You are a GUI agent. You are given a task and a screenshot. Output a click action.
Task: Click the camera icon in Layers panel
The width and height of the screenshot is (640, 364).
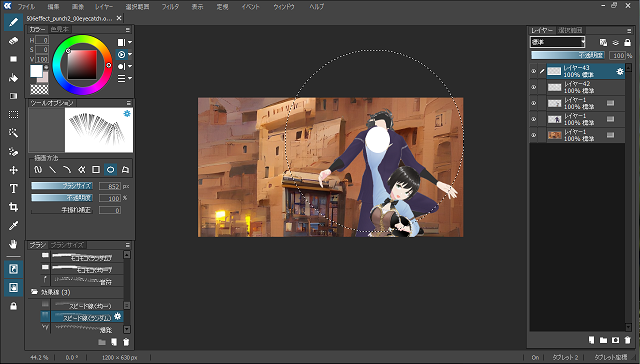click(616, 340)
